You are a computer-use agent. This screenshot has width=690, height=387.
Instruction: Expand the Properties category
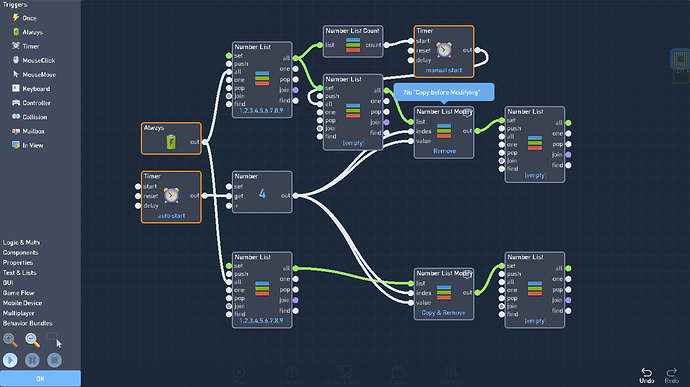tap(18, 262)
